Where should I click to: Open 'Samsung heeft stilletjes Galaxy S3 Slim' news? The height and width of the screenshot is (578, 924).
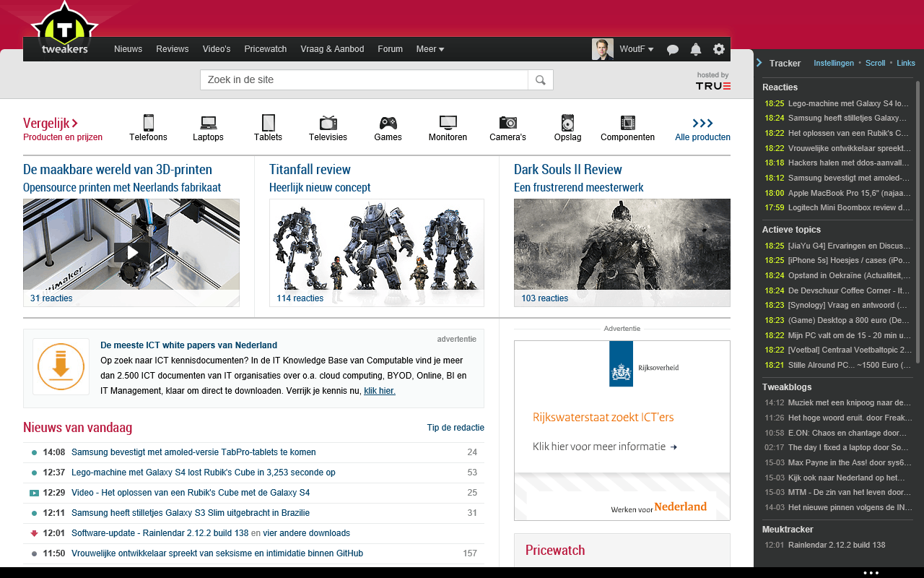191,513
